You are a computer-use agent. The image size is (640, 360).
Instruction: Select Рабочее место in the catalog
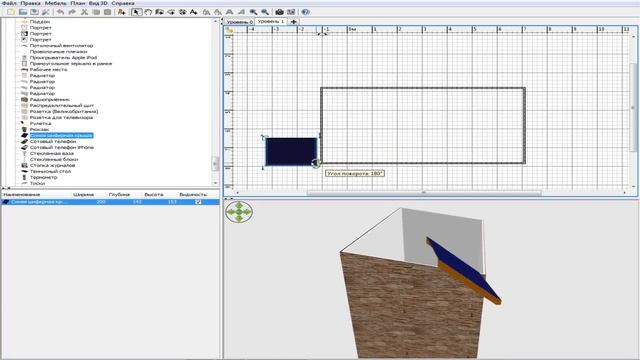click(x=49, y=69)
